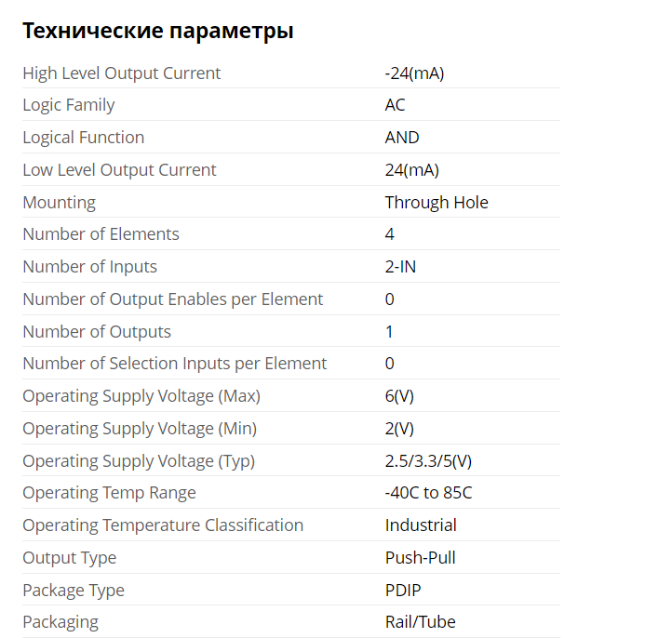Click the "Технические параметры" heading
The height and width of the screenshot is (638, 672).
[158, 31]
